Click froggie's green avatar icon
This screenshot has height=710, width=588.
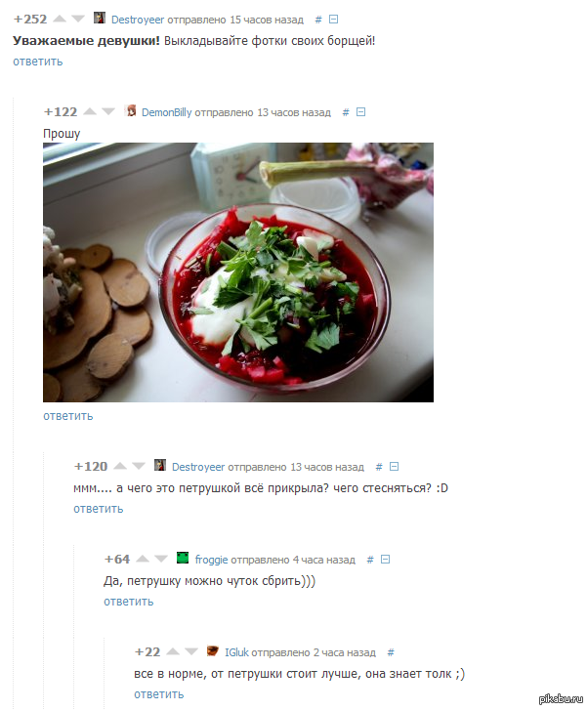click(x=183, y=558)
